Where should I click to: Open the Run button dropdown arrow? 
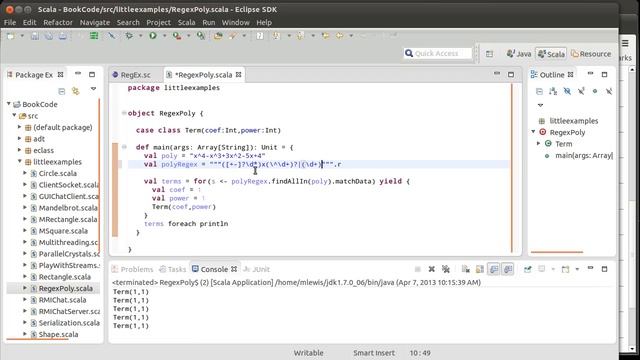(164, 36)
